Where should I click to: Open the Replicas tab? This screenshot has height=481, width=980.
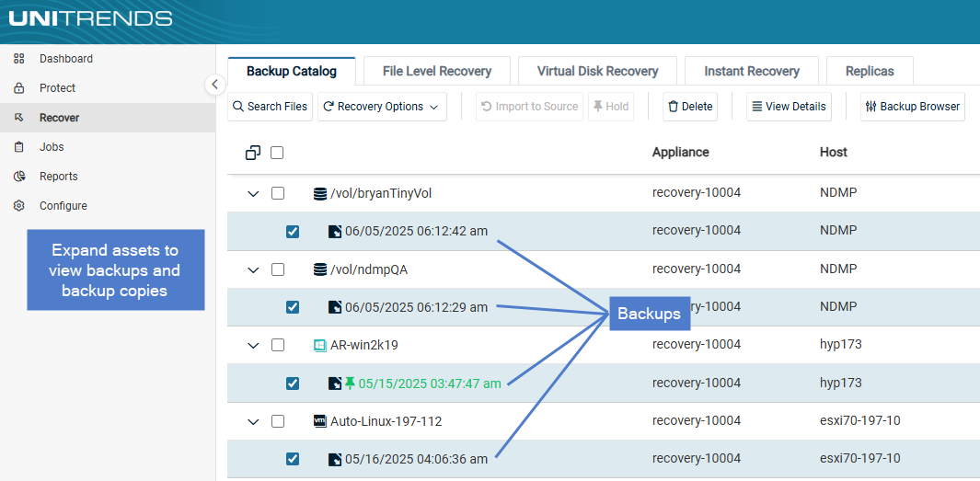pos(870,71)
